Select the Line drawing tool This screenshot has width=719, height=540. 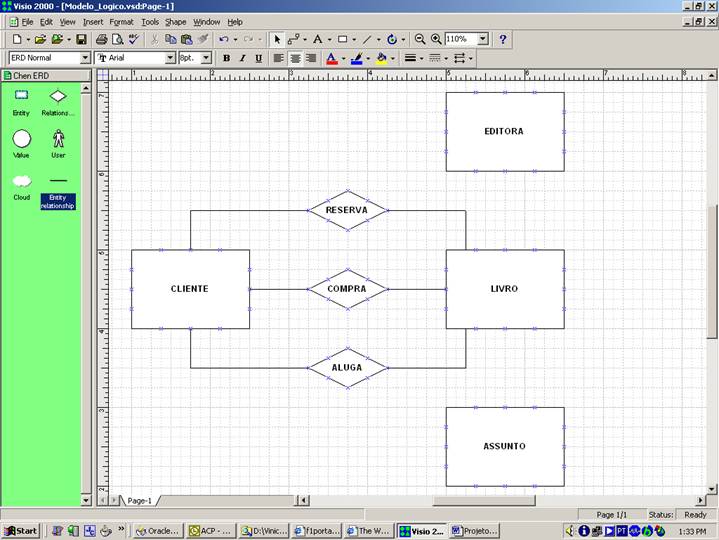367,39
